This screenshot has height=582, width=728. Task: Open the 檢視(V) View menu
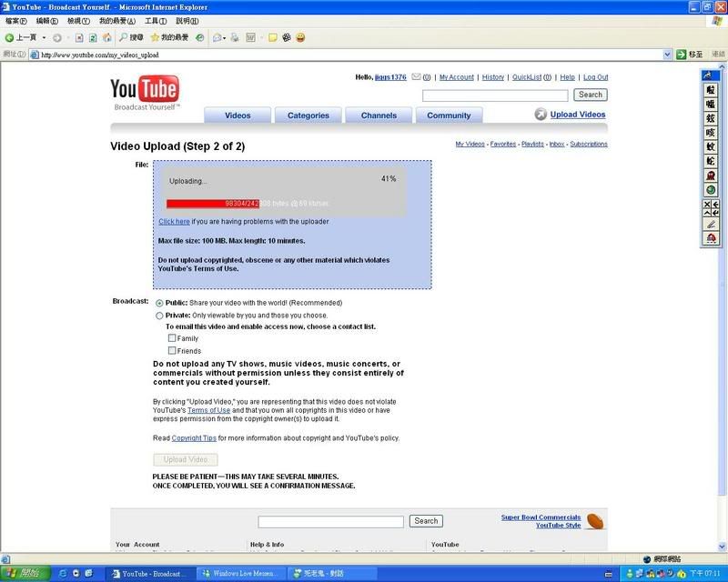78,21
